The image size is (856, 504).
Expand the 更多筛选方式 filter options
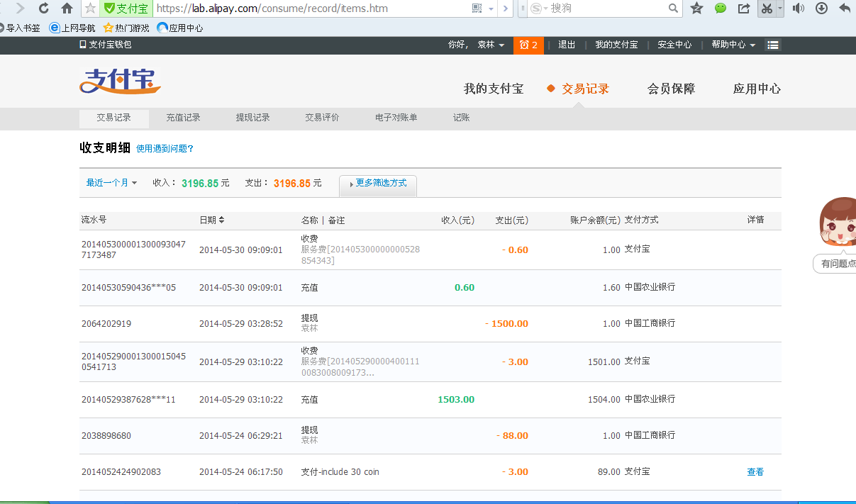point(378,184)
